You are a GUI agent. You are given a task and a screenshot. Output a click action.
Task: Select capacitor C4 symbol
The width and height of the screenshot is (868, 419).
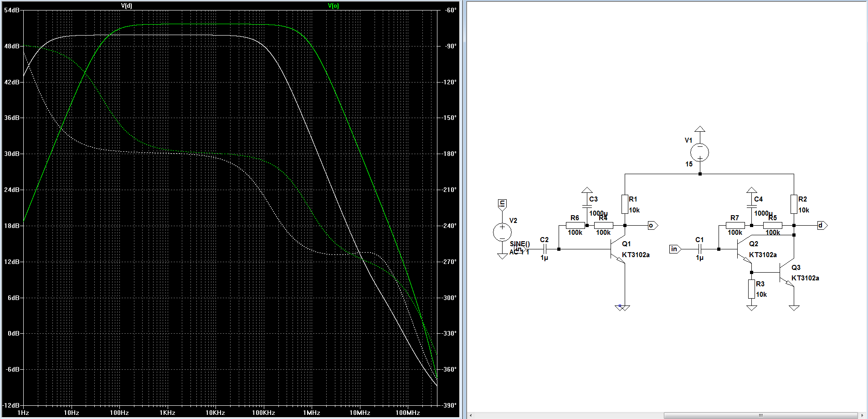752,206
